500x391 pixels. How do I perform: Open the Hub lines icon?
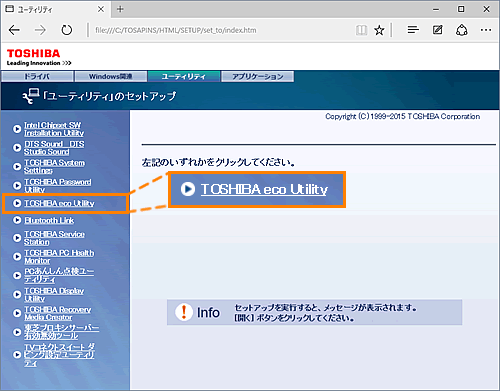tap(413, 30)
